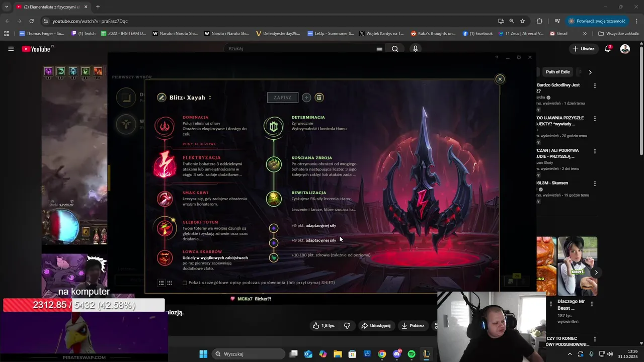
Task: Select the Determinacja secondary tree icon
Action: (273, 127)
